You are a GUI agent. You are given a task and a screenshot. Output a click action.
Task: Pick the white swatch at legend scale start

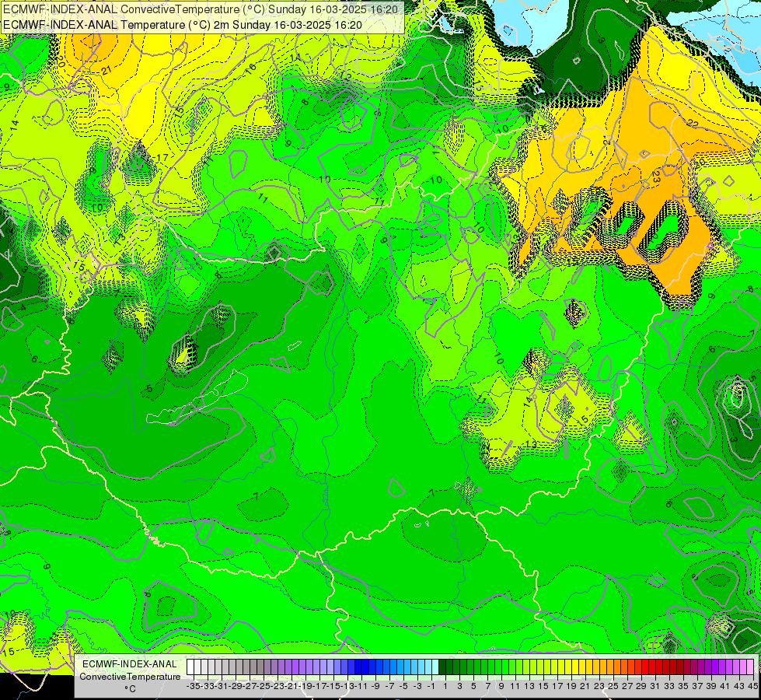[190, 667]
